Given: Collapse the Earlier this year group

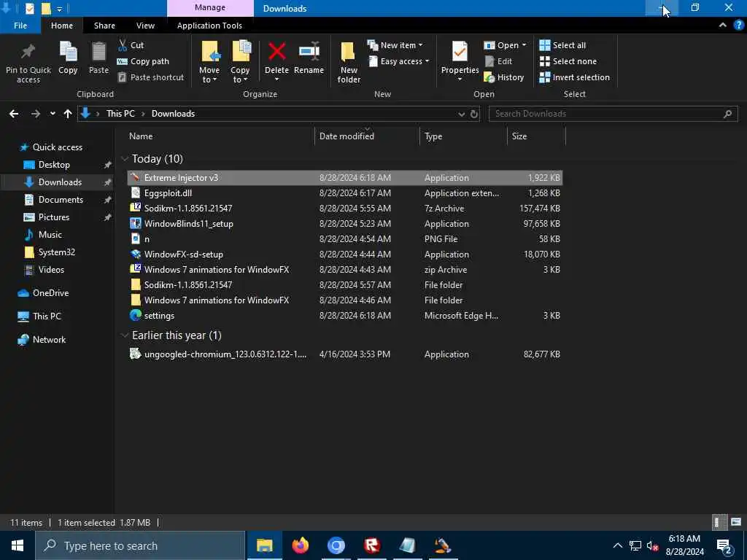Looking at the screenshot, I should (125, 335).
